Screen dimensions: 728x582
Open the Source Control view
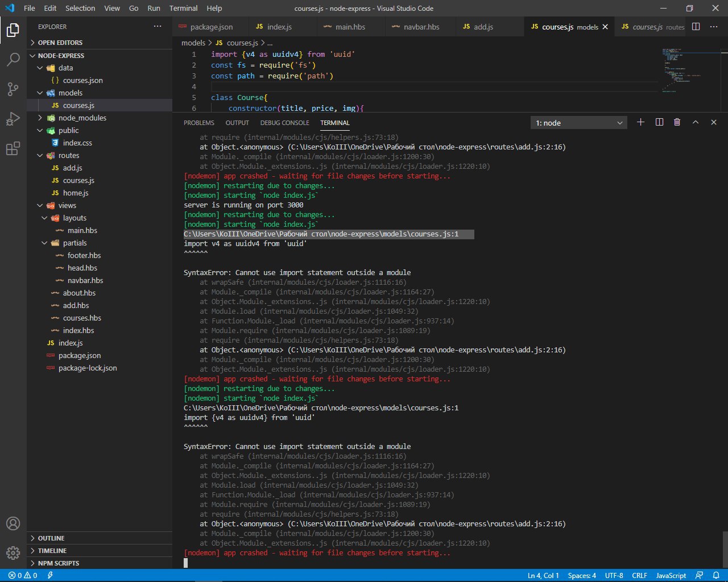coord(13,89)
